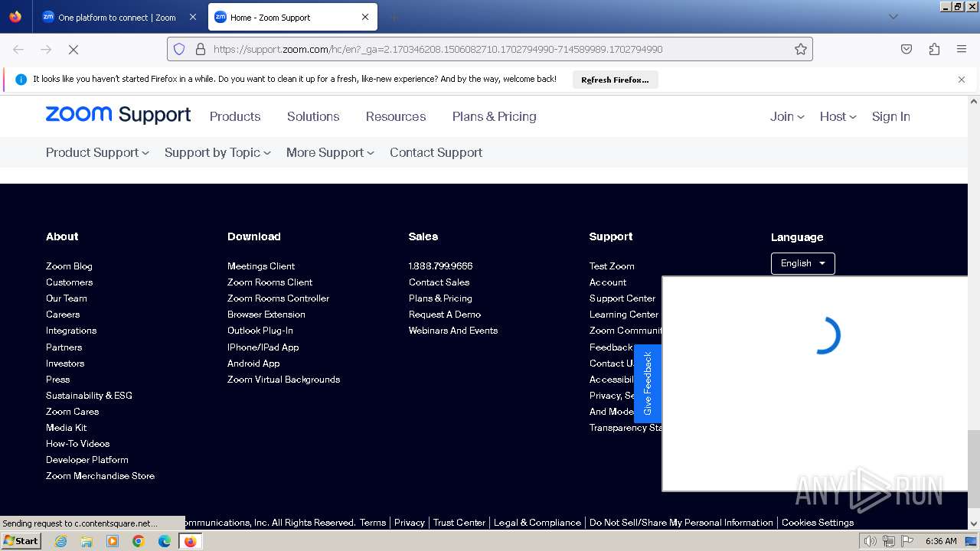
Task: Open Test Zoom link
Action: pos(612,266)
